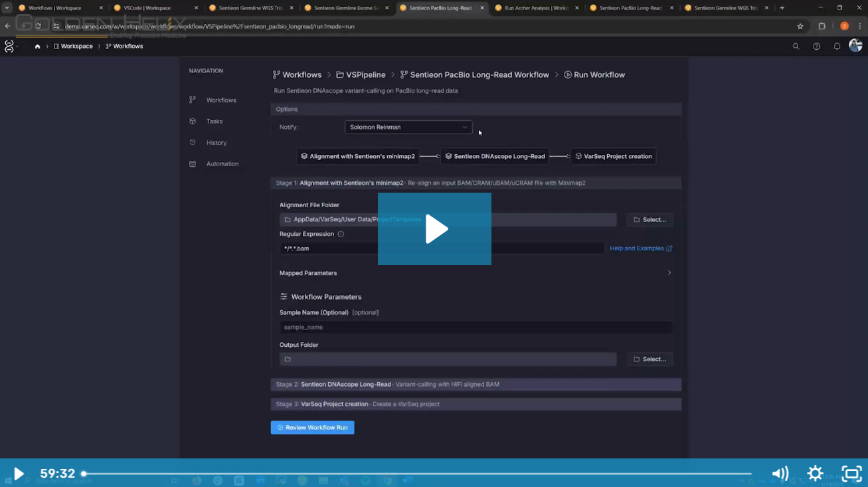Viewport: 868px width, 487px height.
Task: Select Alignment with Sentieon's minimap2 stage node
Action: click(x=358, y=156)
